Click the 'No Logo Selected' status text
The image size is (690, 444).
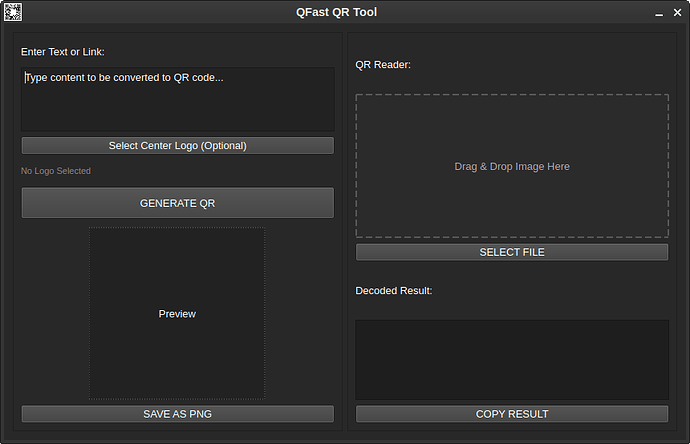click(56, 171)
